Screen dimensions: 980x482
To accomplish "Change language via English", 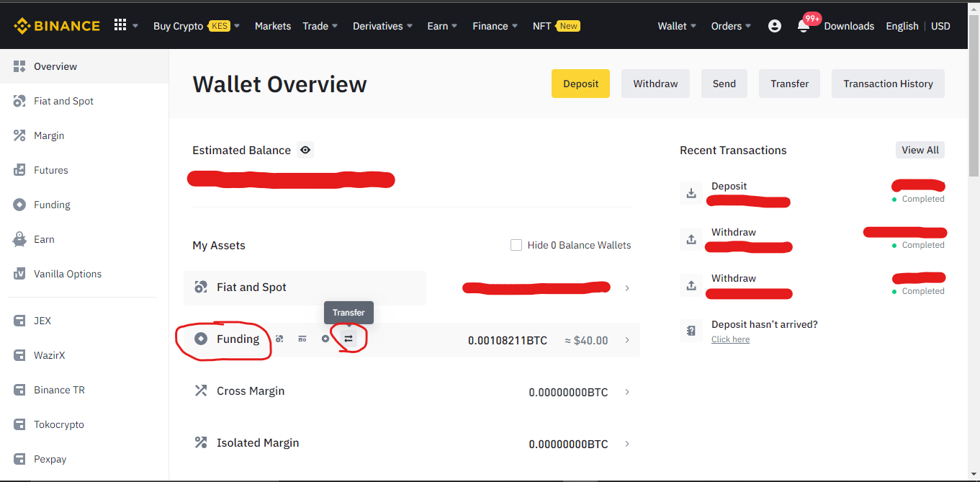I will [x=902, y=26].
